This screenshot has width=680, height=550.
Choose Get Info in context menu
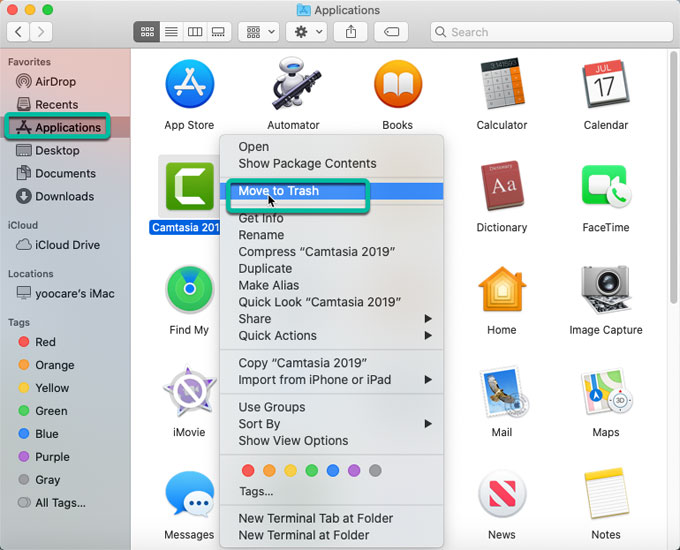[331, 218]
